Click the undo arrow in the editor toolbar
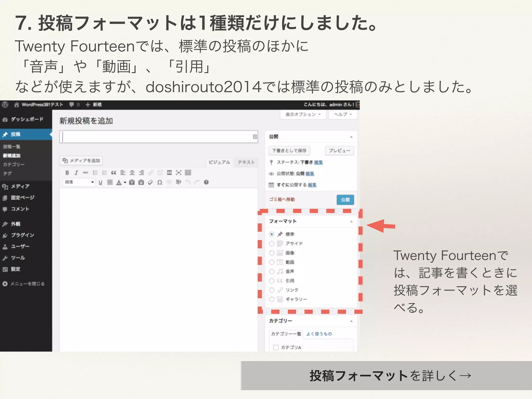Screen dimensions: 532x399 pyautogui.click(x=188, y=182)
